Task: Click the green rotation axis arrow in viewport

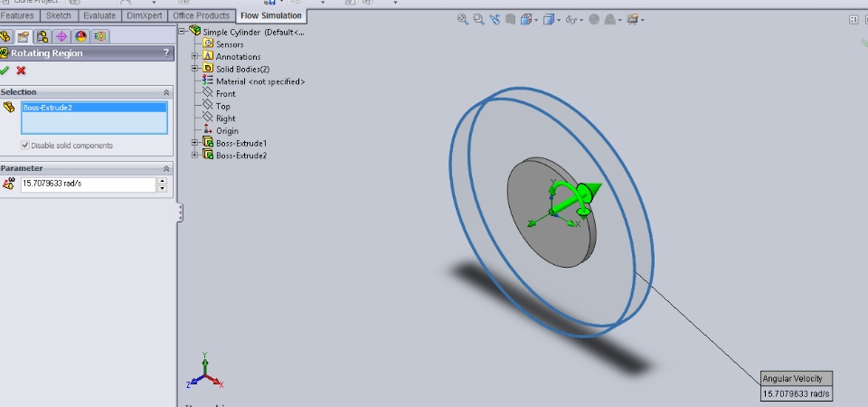Action: [x=576, y=198]
